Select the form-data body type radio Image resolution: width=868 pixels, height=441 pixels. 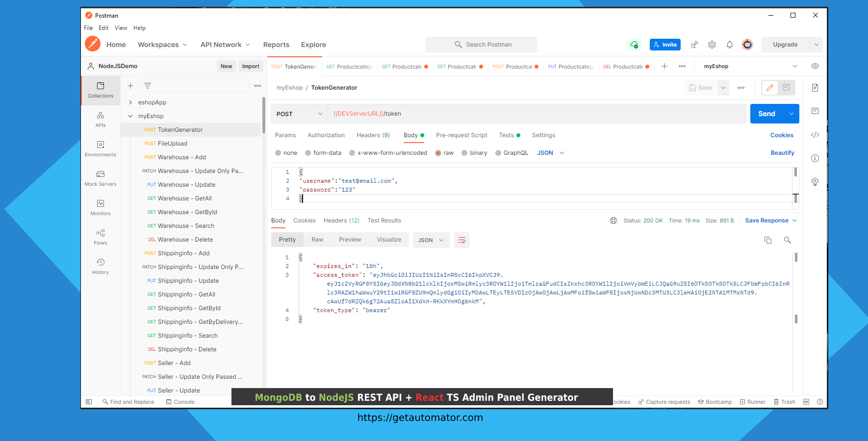[x=308, y=153]
